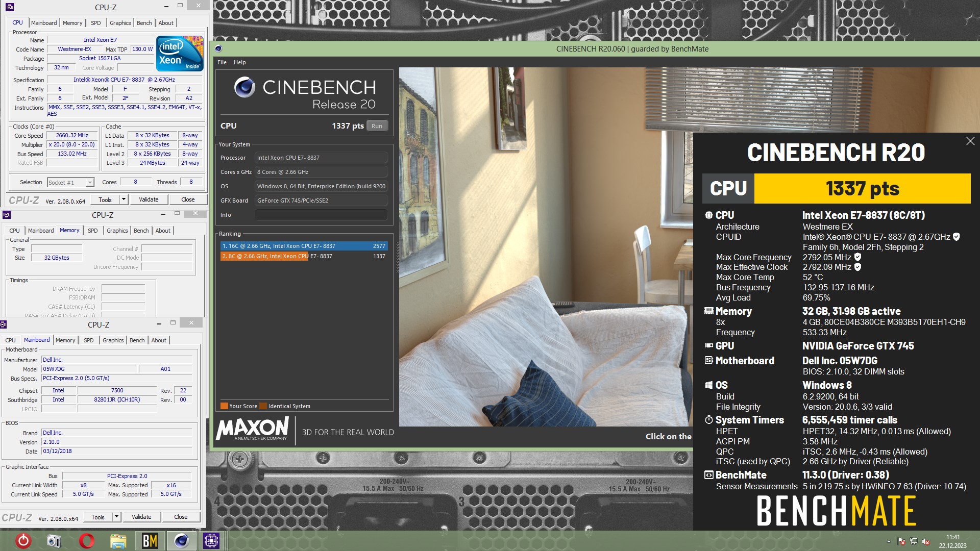Screen dimensions: 980x551
Task: Open SPD tab in top CPU-Z window
Action: pyautogui.click(x=96, y=23)
